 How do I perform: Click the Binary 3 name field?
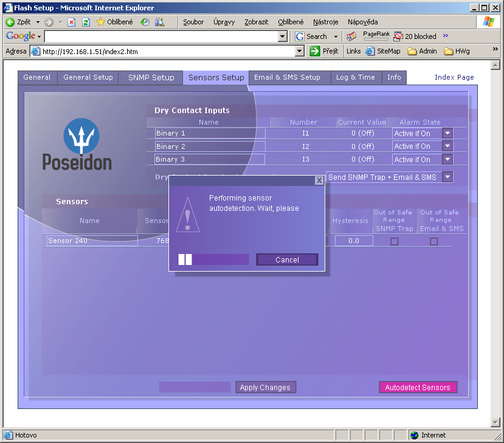210,159
